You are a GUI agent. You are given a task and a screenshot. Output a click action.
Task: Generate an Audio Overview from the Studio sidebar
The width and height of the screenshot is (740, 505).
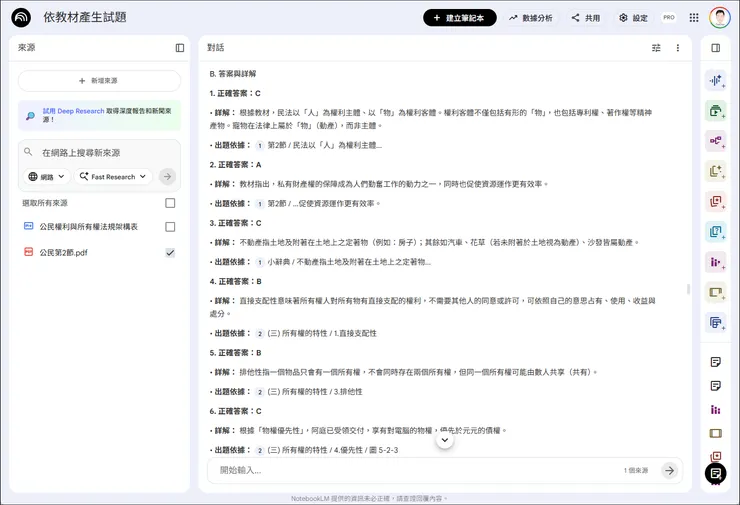click(715, 80)
